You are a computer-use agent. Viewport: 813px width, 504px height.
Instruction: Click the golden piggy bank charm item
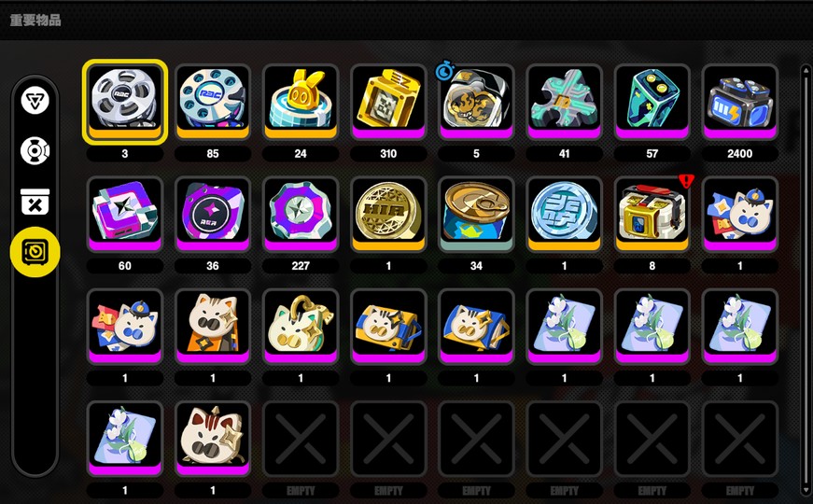pyautogui.click(x=301, y=327)
